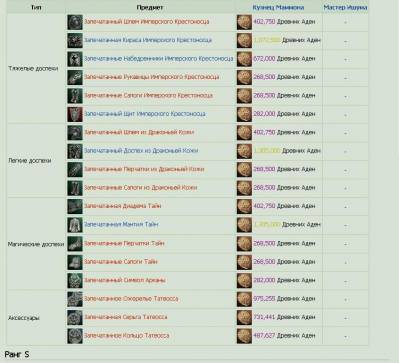
Task: Open Запечатанный Шлем из Драконьей Кожи link
Action: coord(139,132)
